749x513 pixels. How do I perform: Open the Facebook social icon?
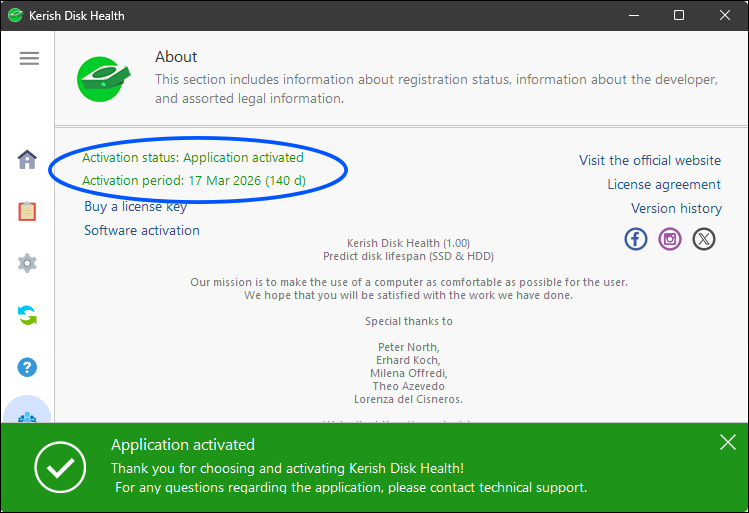click(x=636, y=239)
